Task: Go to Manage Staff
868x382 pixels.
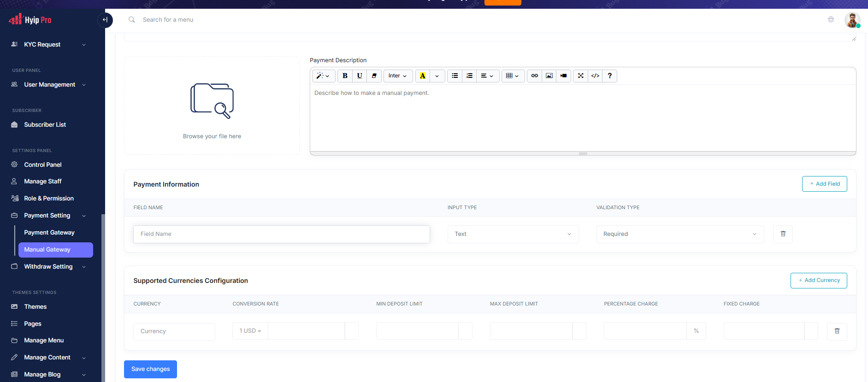Action: click(x=42, y=182)
